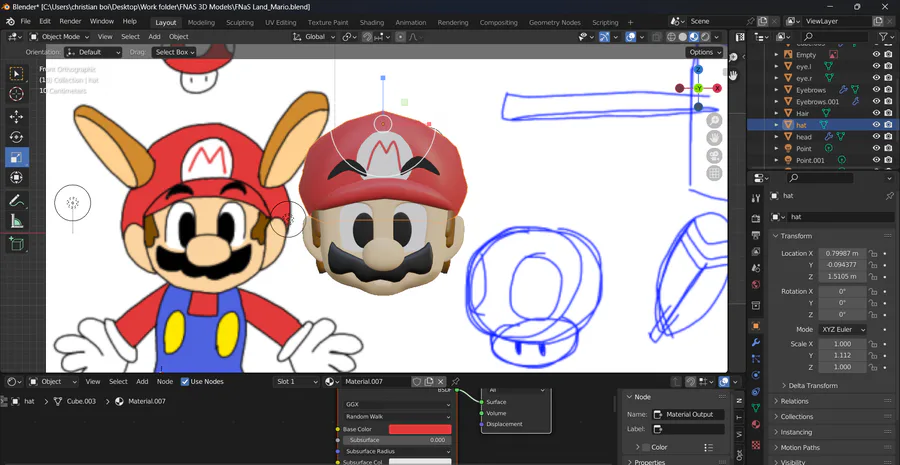
Task: Edit the node Name field Material Output
Action: point(688,414)
